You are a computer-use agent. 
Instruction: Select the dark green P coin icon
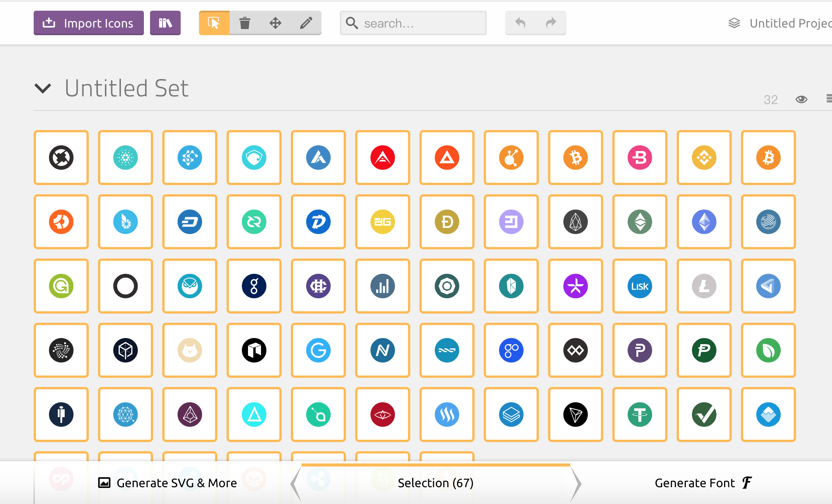click(x=704, y=350)
